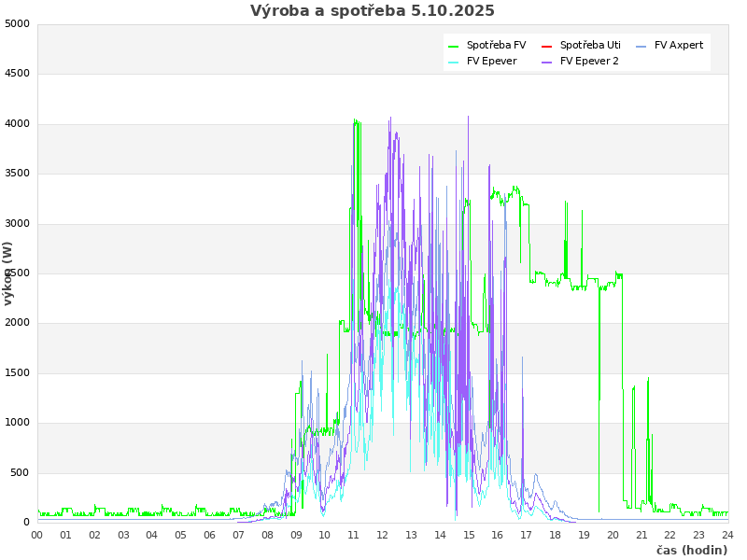Click the cyan FV Epever legend swatch

point(454,62)
